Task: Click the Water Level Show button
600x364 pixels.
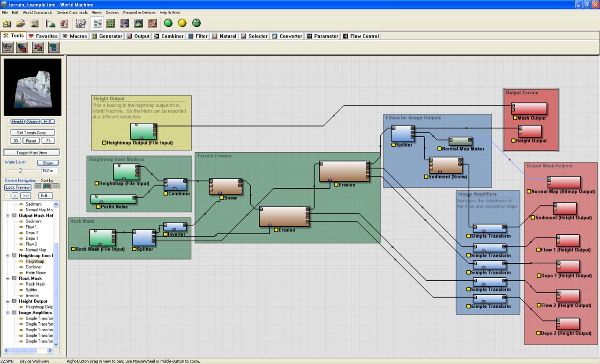Action: pyautogui.click(x=48, y=163)
